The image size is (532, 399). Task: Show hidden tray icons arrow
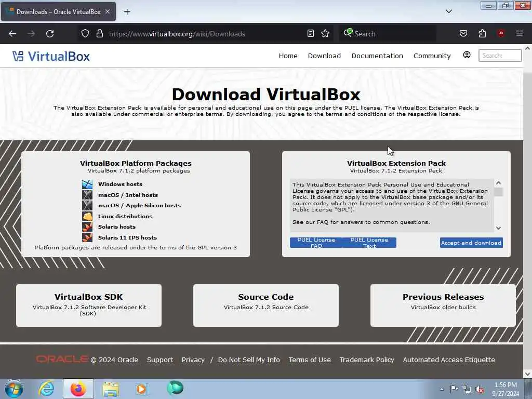coord(442,389)
